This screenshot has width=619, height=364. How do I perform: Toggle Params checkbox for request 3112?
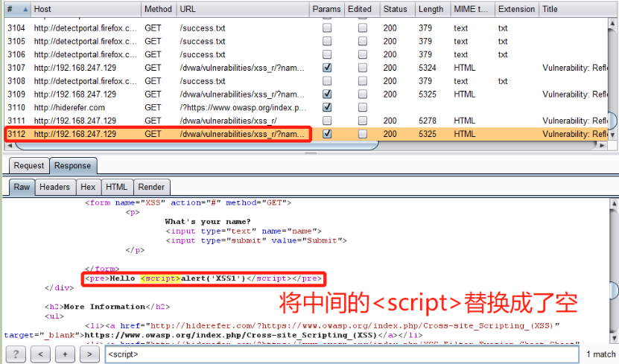(x=327, y=134)
